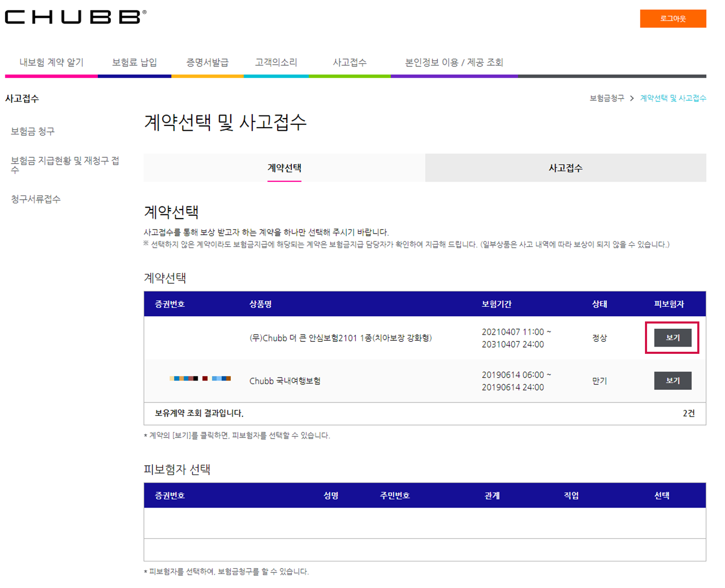This screenshot has height=588, width=725.
Task: Click the 20210407 11:00 ~ 20310407 period cell
Action: tap(516, 338)
